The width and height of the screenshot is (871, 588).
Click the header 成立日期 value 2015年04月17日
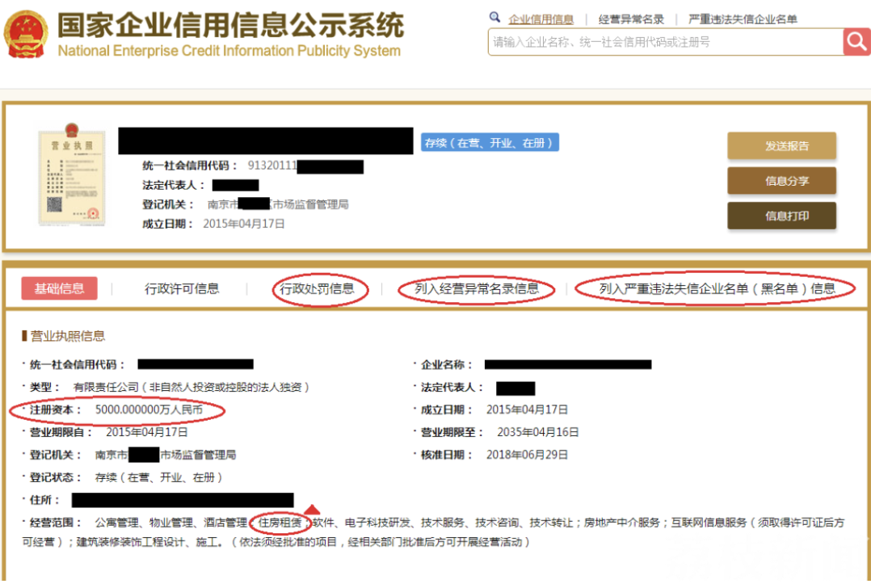[244, 224]
